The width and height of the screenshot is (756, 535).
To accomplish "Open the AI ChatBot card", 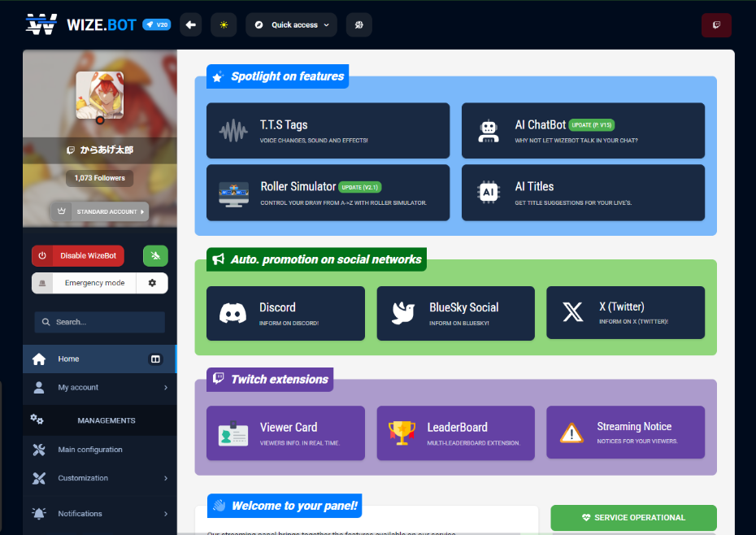I will coord(583,130).
